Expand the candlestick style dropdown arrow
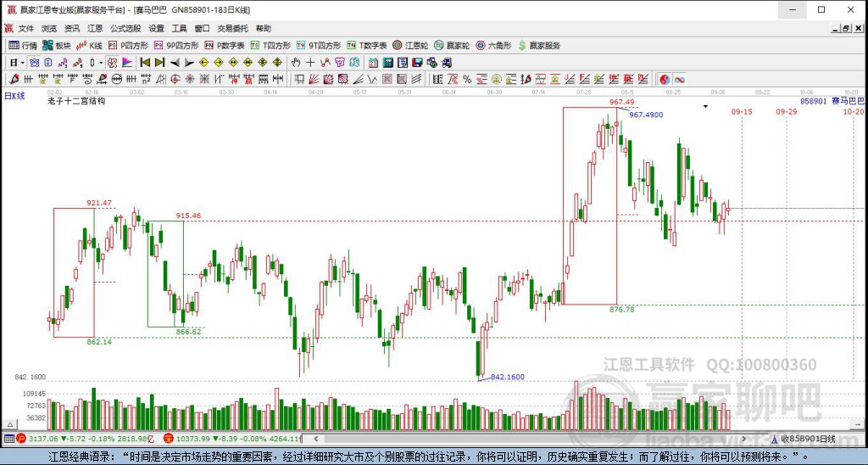 (x=101, y=63)
